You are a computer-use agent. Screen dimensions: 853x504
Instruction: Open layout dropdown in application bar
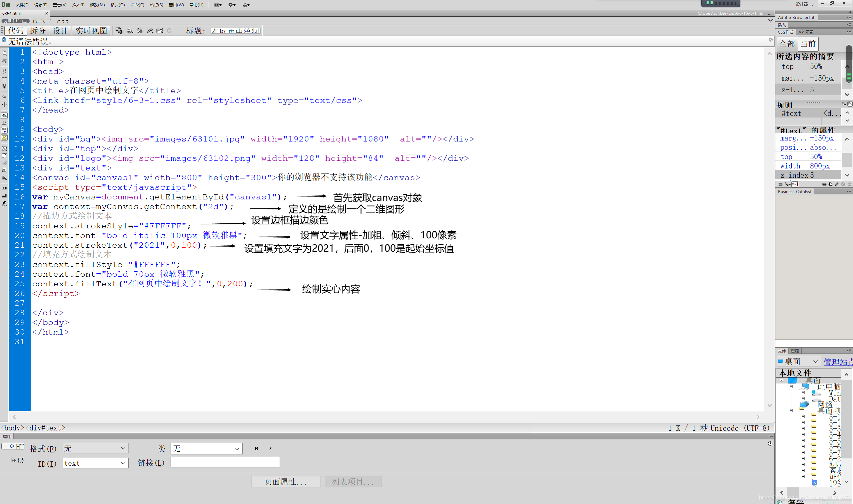pyautogui.click(x=218, y=5)
